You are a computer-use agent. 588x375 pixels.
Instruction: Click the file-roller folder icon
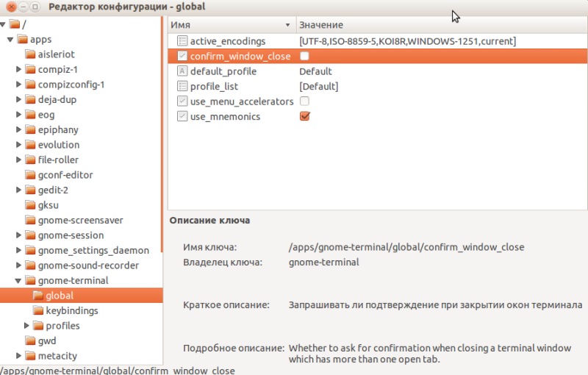30,160
